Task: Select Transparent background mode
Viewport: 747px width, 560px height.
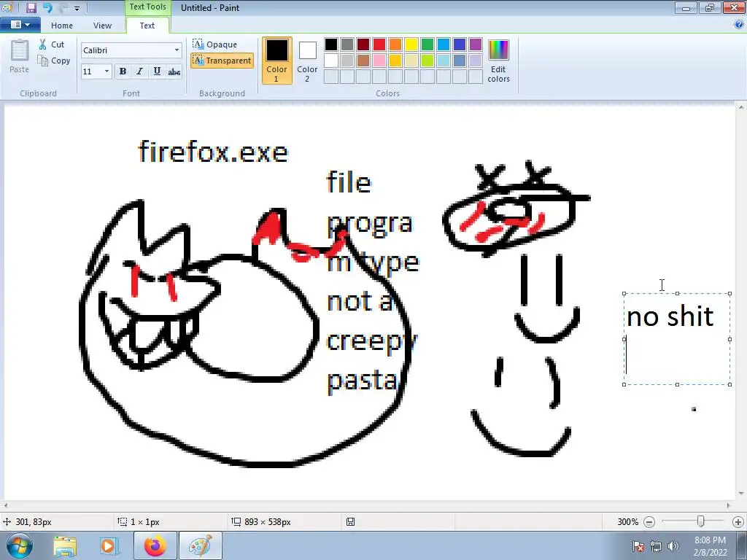Action: pos(222,61)
